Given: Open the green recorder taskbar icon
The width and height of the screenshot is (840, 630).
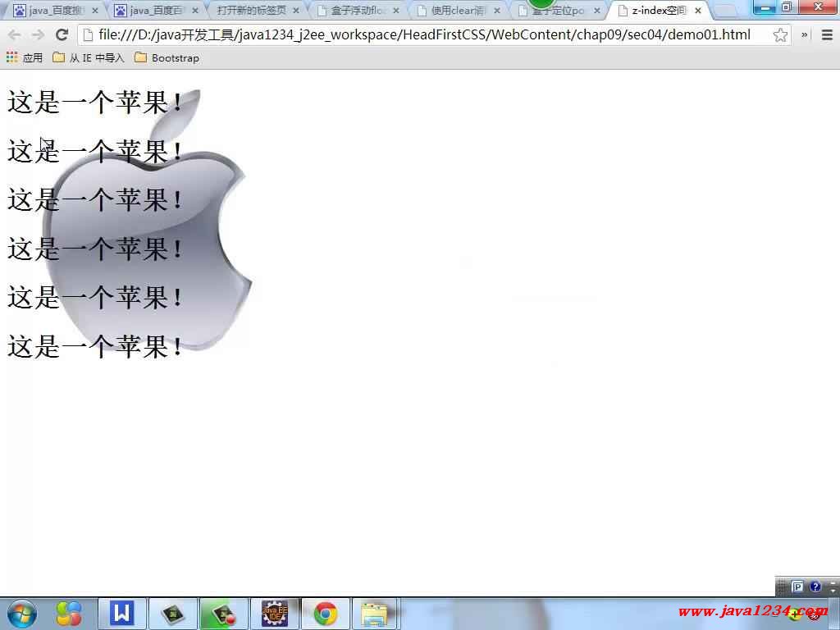Looking at the screenshot, I should [224, 614].
